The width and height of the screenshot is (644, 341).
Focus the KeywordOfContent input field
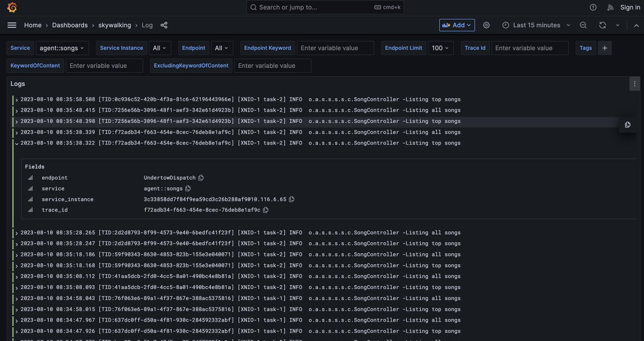(104, 66)
